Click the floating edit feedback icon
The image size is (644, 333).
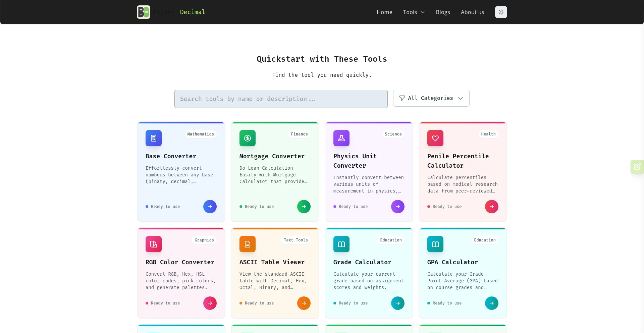(637, 167)
